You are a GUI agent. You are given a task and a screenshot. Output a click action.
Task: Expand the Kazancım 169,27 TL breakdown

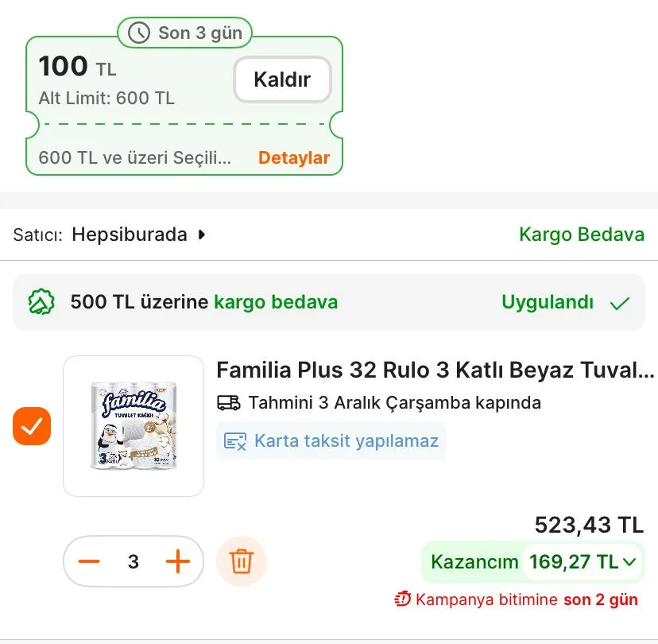(630, 562)
